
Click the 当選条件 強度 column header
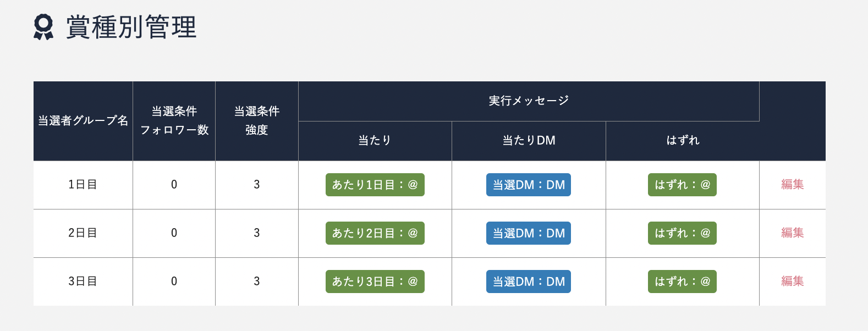click(257, 121)
